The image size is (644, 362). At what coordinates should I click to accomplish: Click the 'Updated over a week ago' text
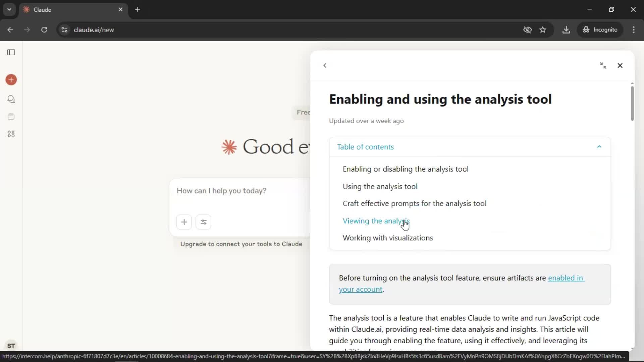(x=366, y=121)
